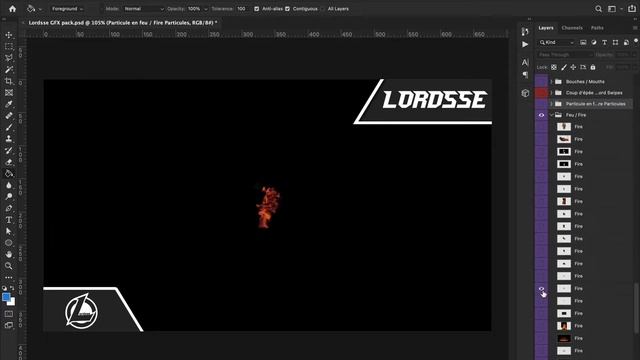Image resolution: width=640 pixels, height=360 pixels.
Task: Select the Eraser tool
Action: (9, 162)
